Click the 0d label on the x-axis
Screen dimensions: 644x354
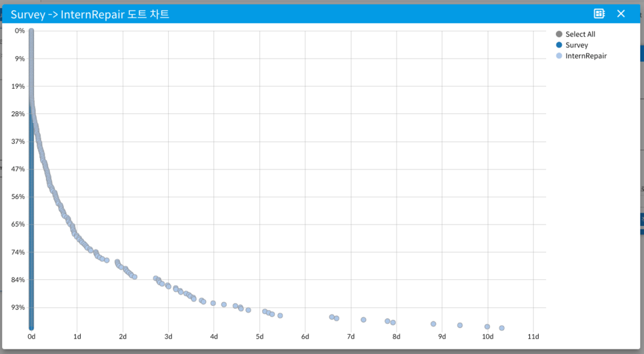click(x=31, y=337)
